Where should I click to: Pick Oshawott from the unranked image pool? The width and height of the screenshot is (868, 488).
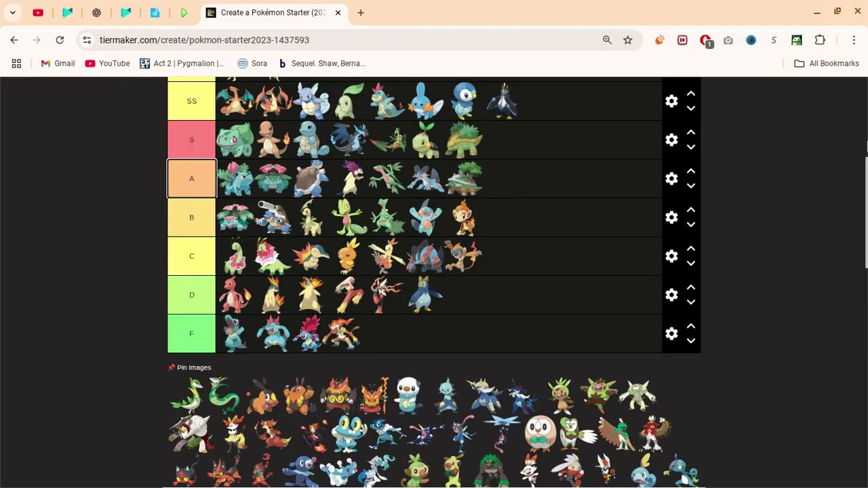(408, 395)
